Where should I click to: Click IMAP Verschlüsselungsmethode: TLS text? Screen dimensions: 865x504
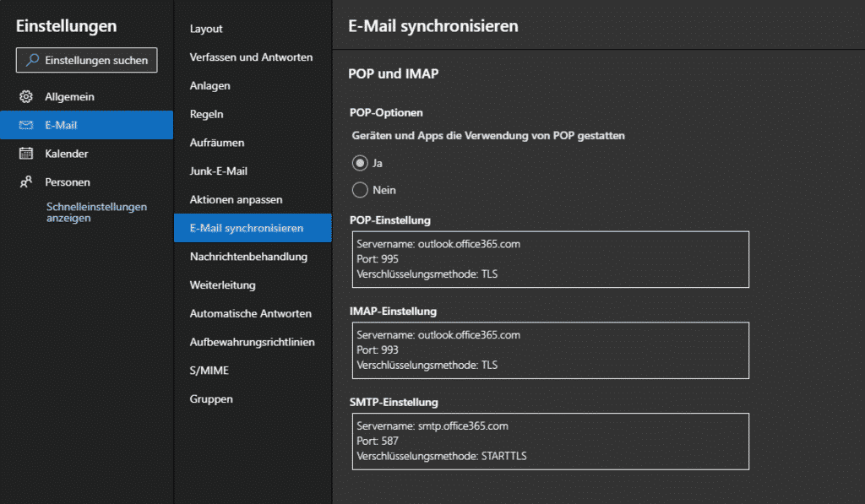pyautogui.click(x=427, y=365)
